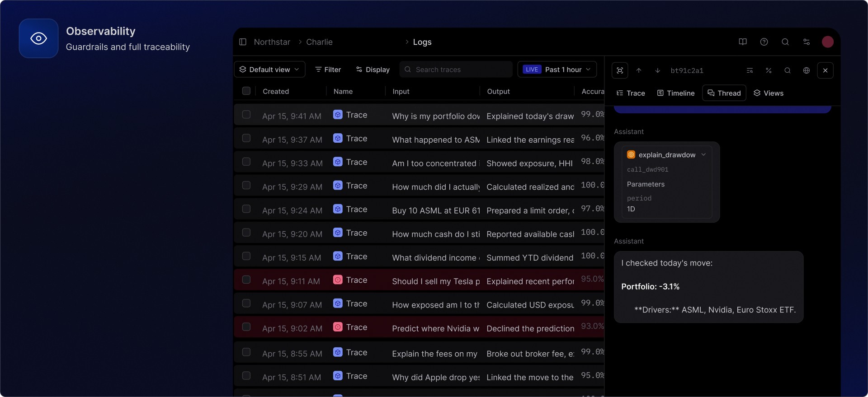Click Logs in the breadcrumb

422,42
